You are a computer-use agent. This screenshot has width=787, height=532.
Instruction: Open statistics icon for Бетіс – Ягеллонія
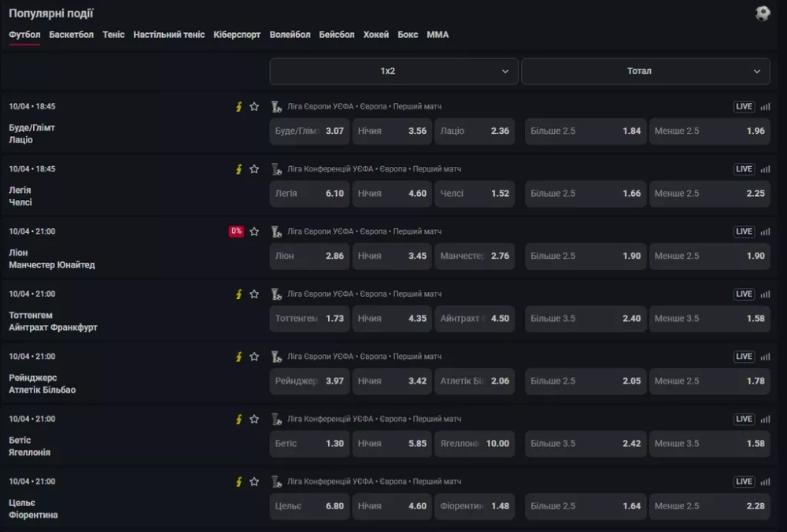(x=765, y=419)
